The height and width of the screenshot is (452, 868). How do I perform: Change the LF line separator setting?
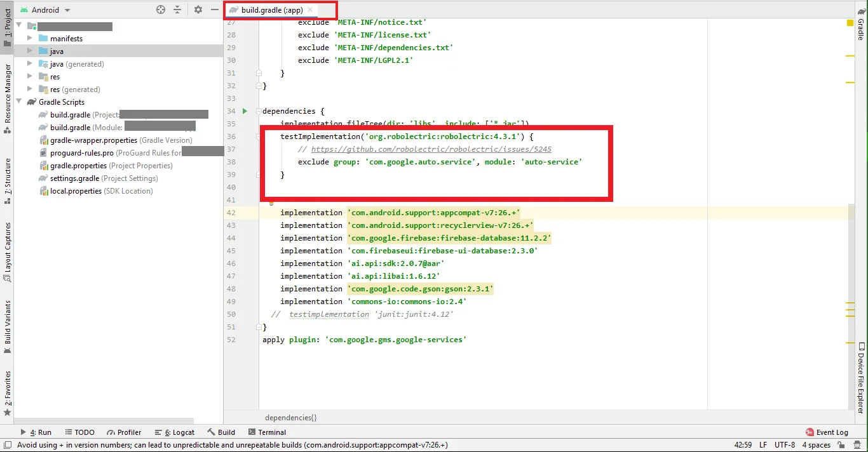point(763,445)
